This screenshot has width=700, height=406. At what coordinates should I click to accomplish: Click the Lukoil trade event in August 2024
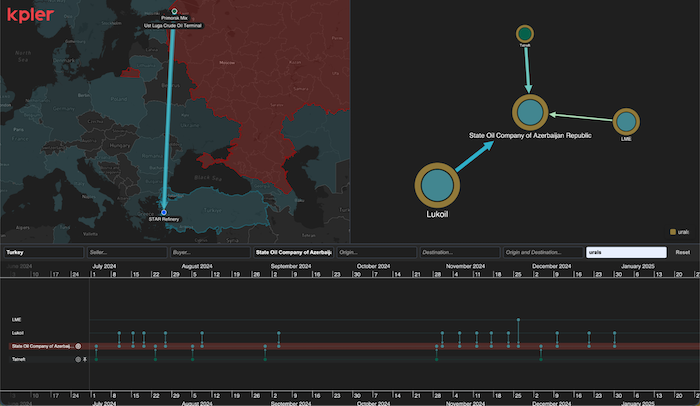[x=202, y=333]
